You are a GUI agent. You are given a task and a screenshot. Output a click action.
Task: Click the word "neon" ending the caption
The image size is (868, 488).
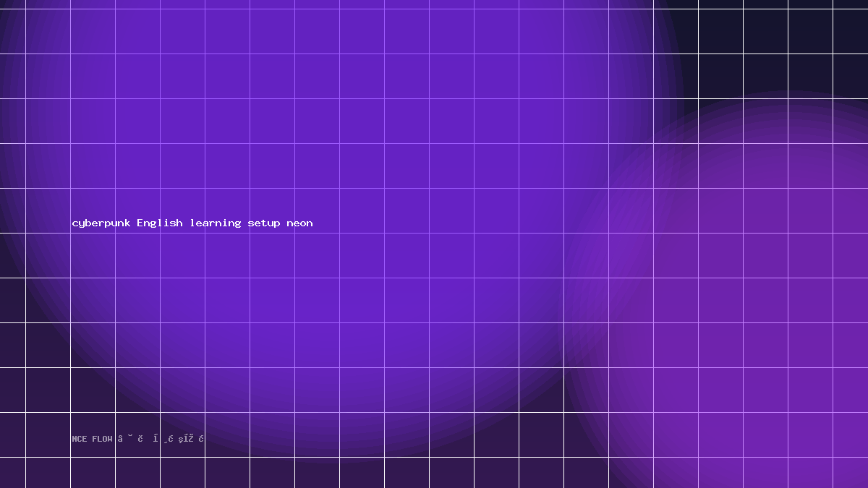[x=299, y=223]
